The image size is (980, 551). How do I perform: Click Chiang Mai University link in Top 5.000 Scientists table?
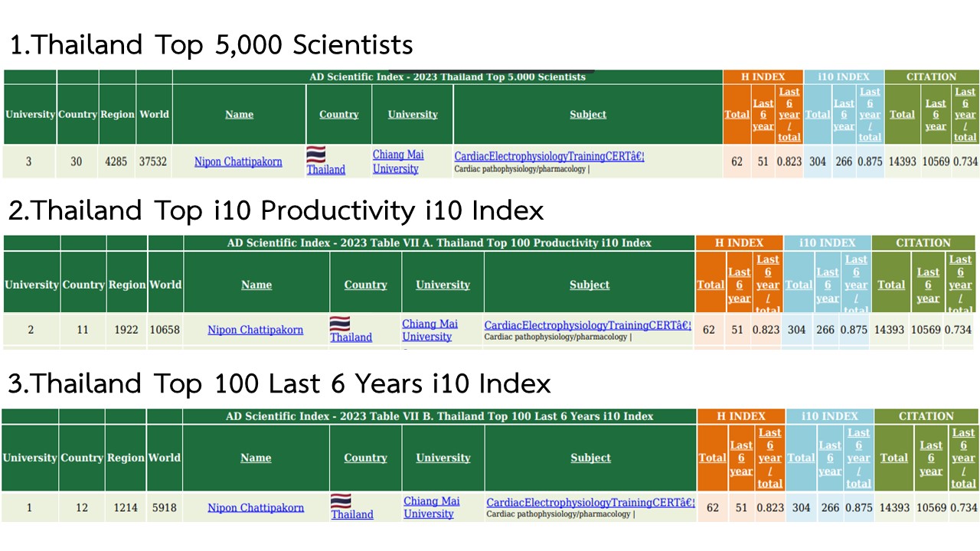click(398, 161)
